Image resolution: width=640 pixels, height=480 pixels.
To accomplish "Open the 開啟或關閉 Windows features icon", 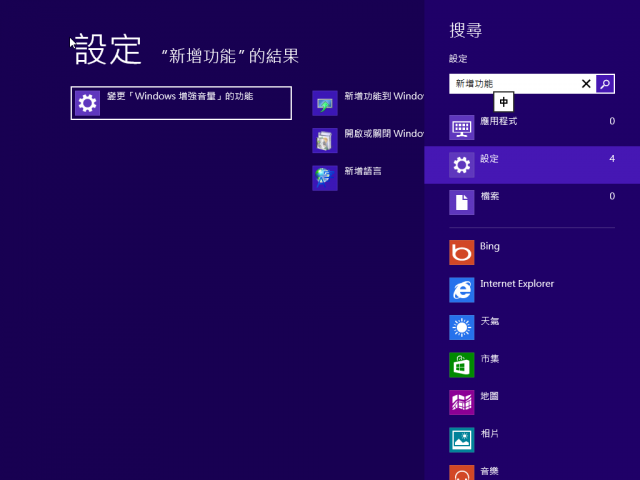I will (325, 140).
